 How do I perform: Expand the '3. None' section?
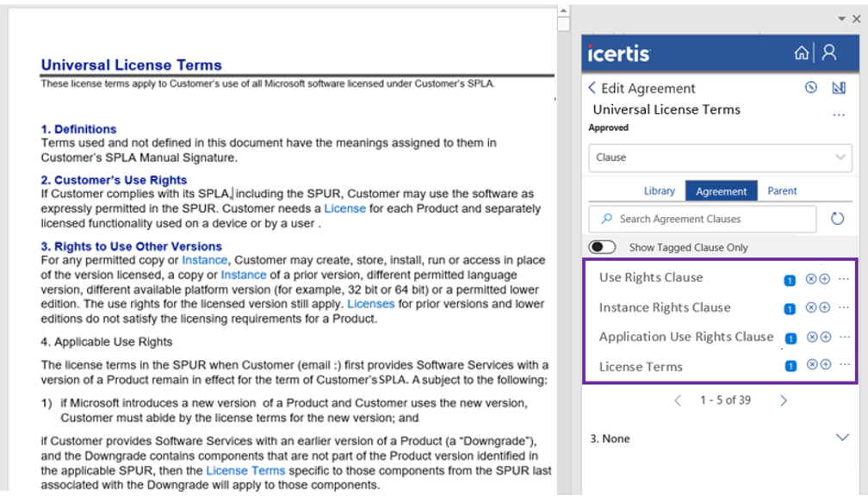[x=842, y=438]
